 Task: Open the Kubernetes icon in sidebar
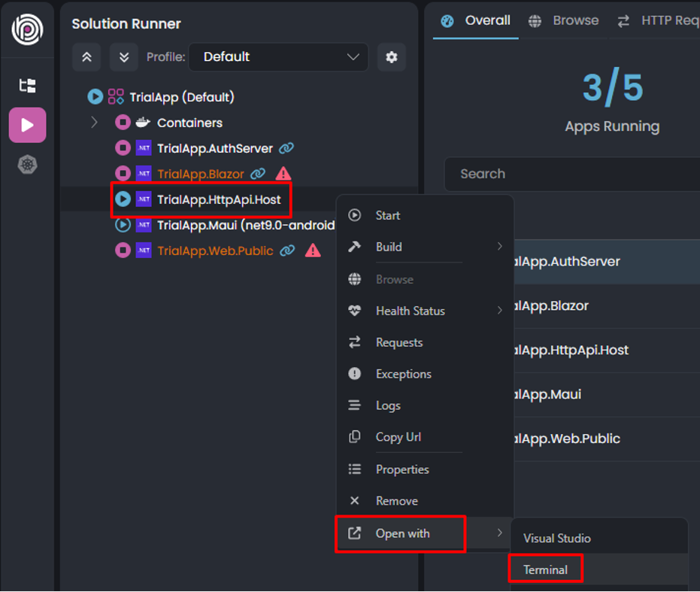click(27, 165)
